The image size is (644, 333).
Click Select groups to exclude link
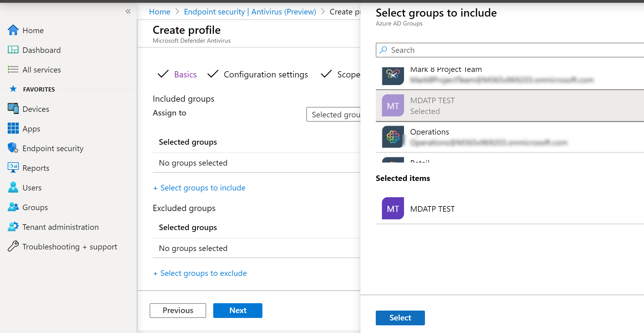(203, 273)
